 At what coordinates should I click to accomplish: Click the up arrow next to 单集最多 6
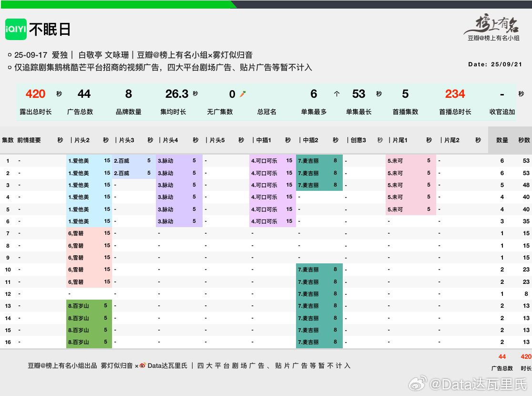point(337,94)
